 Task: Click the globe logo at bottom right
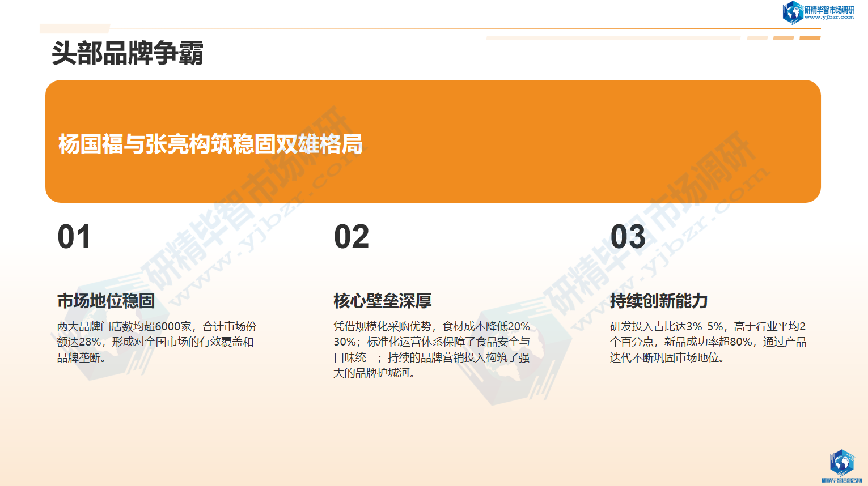[842, 466]
